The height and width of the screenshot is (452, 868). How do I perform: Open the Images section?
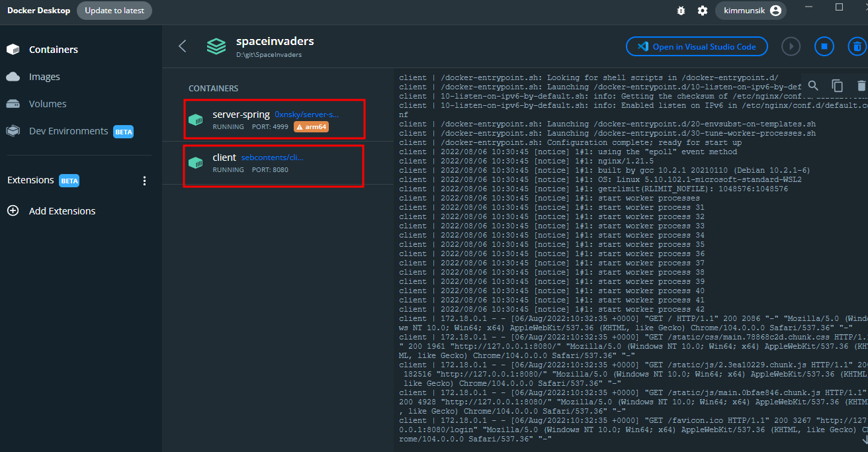click(x=44, y=77)
